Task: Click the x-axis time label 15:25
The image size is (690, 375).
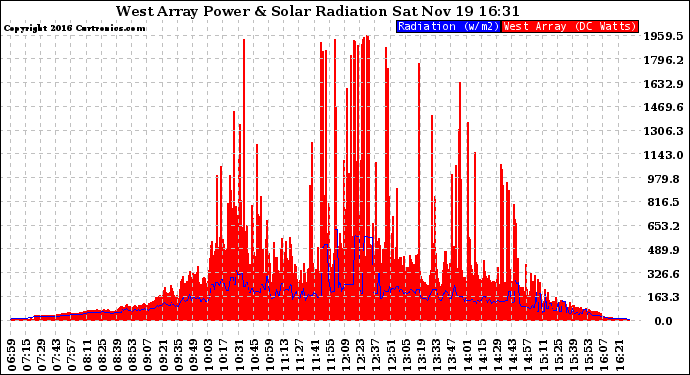Action: (x=558, y=355)
